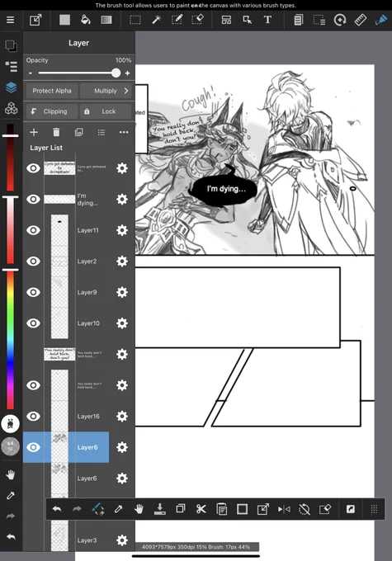Image resolution: width=392 pixels, height=561 pixels.
Task: Click undo in the bottom shortcut bar
Action: point(57,509)
